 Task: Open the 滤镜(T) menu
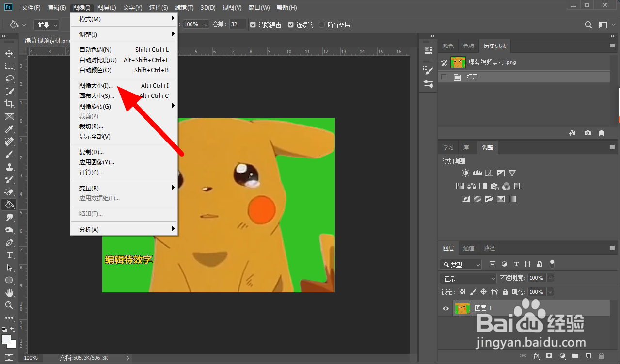(184, 8)
